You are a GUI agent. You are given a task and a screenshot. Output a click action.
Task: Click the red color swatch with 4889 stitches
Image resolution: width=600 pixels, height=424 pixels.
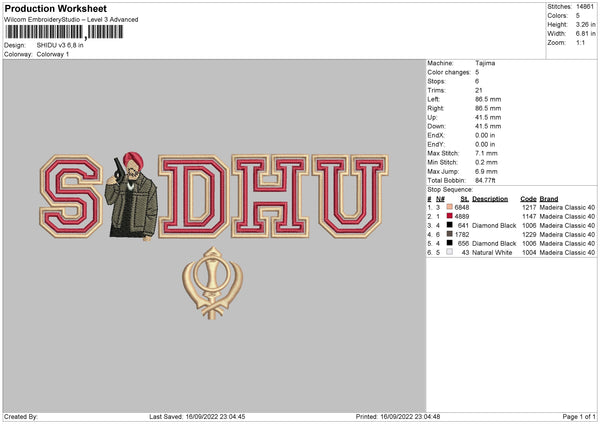450,216
